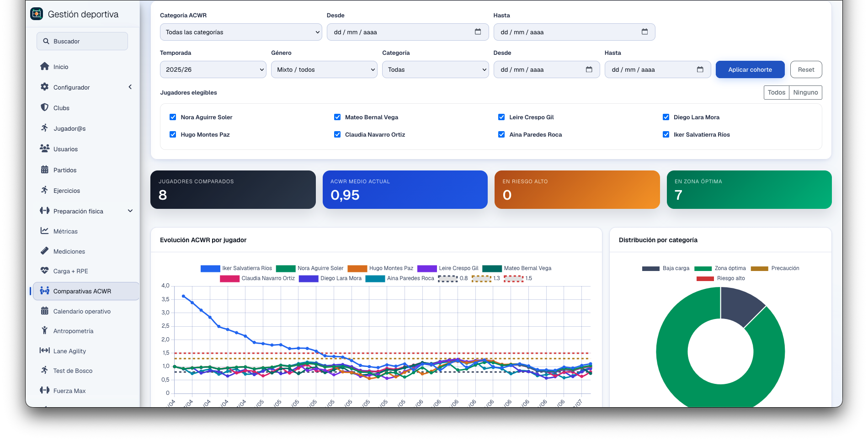Open the Temporada 2025/26 dropdown
The height and width of the screenshot is (441, 868).
pyautogui.click(x=213, y=69)
